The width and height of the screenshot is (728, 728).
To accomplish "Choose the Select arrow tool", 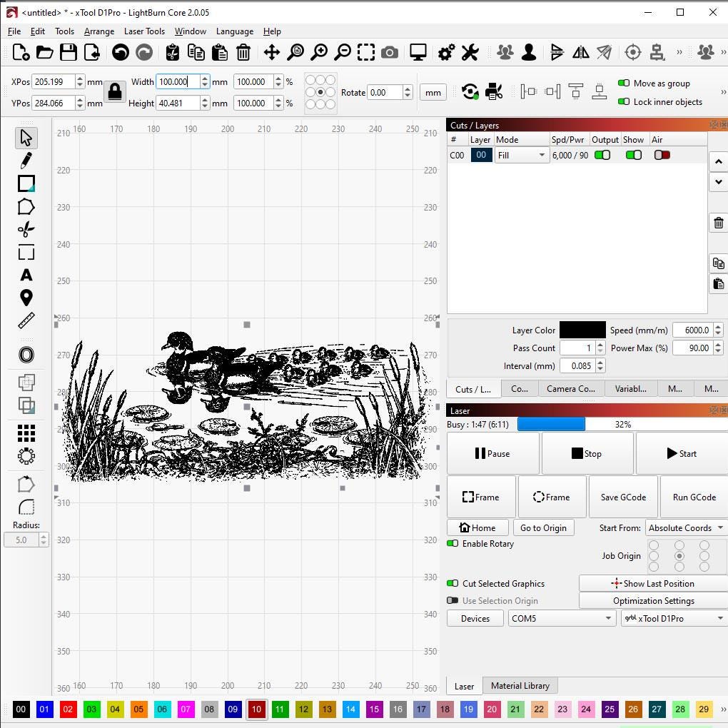I will pos(26,138).
